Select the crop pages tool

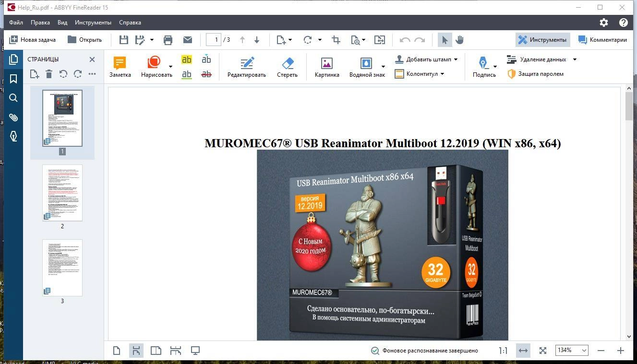point(336,40)
